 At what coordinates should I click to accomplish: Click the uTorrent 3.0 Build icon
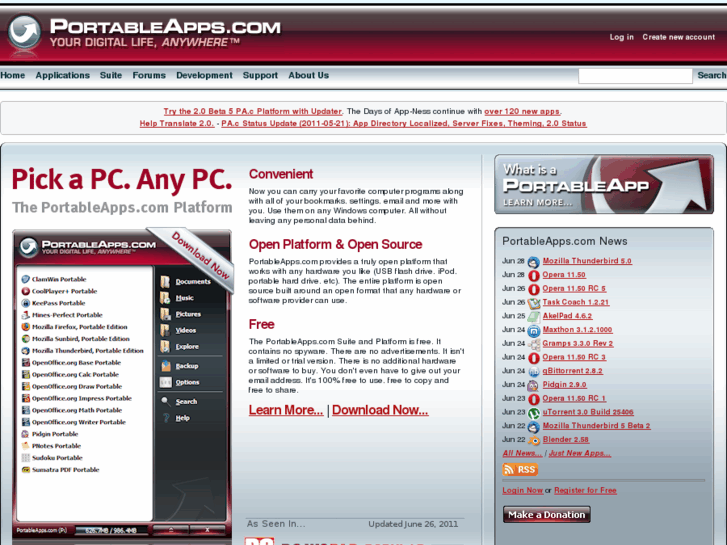(x=534, y=413)
